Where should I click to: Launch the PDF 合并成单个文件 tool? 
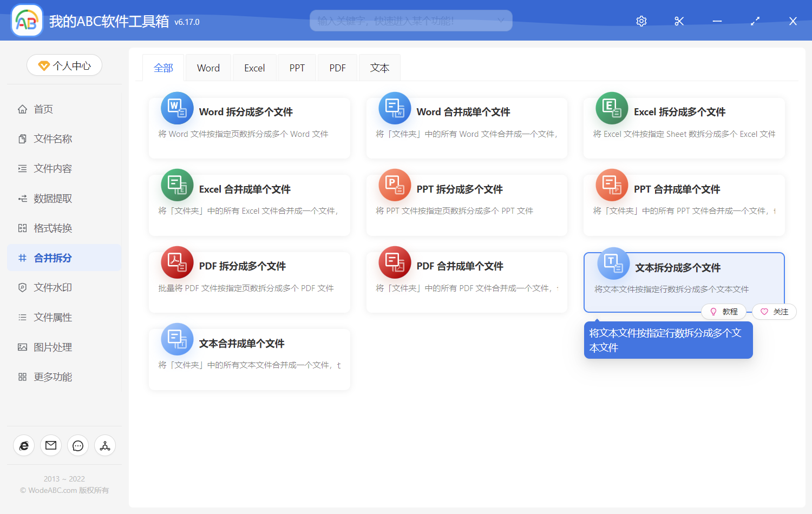pos(467,282)
